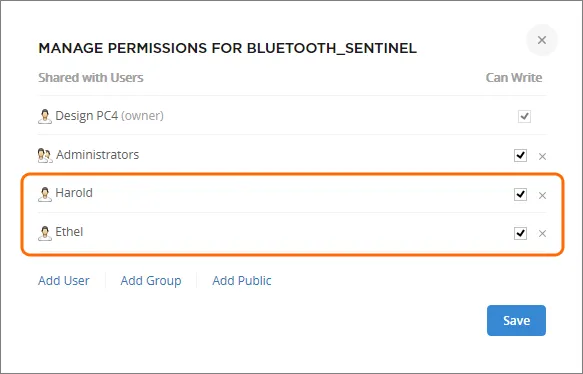Screen dimensions: 583x374
Task: Click the Can Write column header
Action: [513, 78]
